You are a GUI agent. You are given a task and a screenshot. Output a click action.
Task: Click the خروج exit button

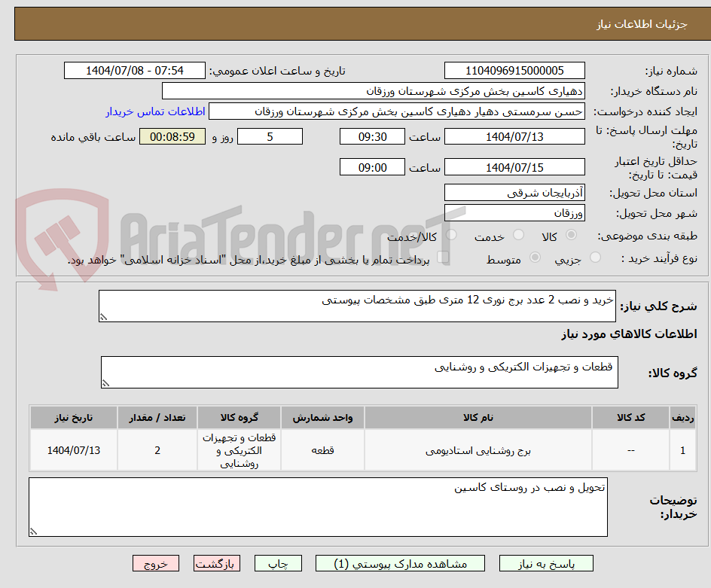pyautogui.click(x=156, y=563)
